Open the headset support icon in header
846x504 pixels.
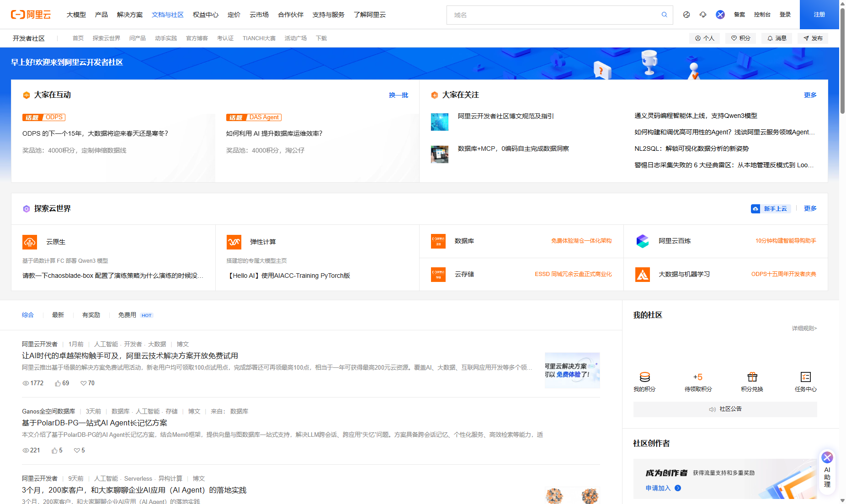pyautogui.click(x=703, y=15)
